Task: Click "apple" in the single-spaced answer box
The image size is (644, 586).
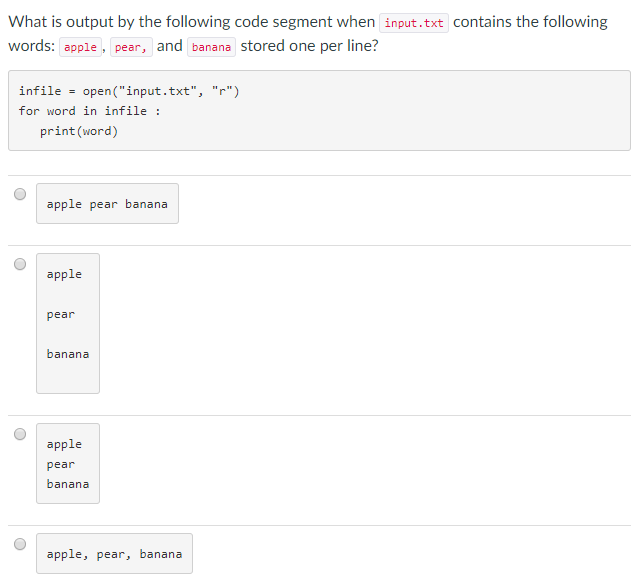Action: 64,444
